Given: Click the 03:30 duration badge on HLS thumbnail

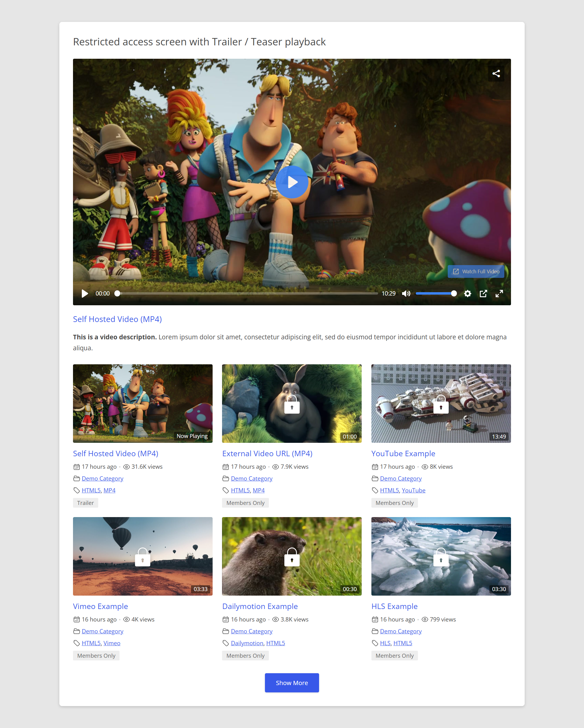Looking at the screenshot, I should tap(499, 589).
